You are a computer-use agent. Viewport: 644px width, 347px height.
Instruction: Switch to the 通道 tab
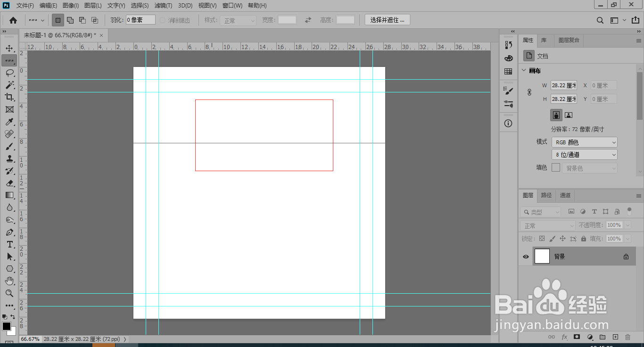565,195
